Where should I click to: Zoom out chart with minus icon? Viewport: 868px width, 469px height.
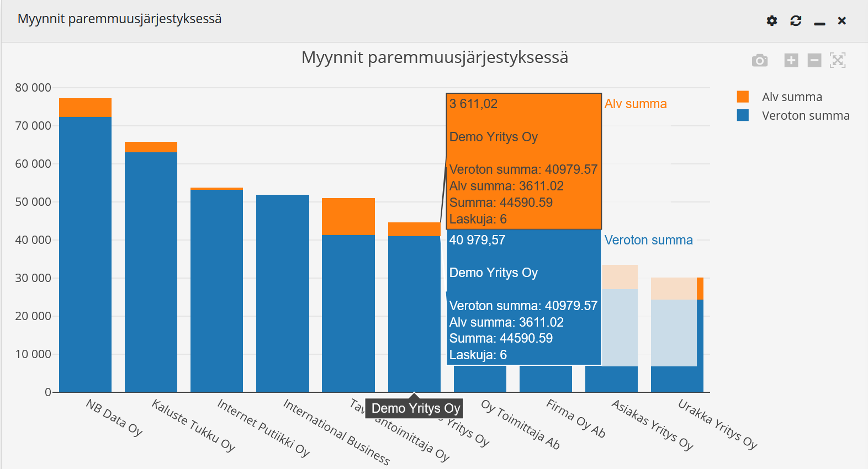tap(814, 60)
